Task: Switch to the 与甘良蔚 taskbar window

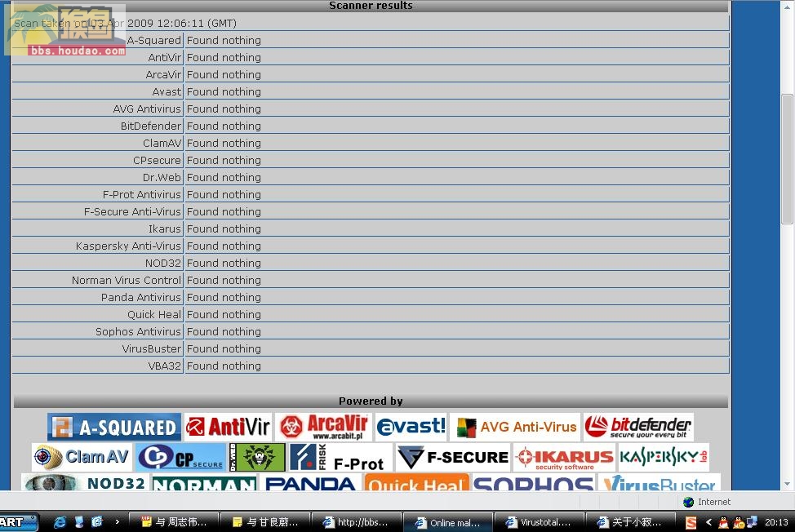Action: point(265,522)
